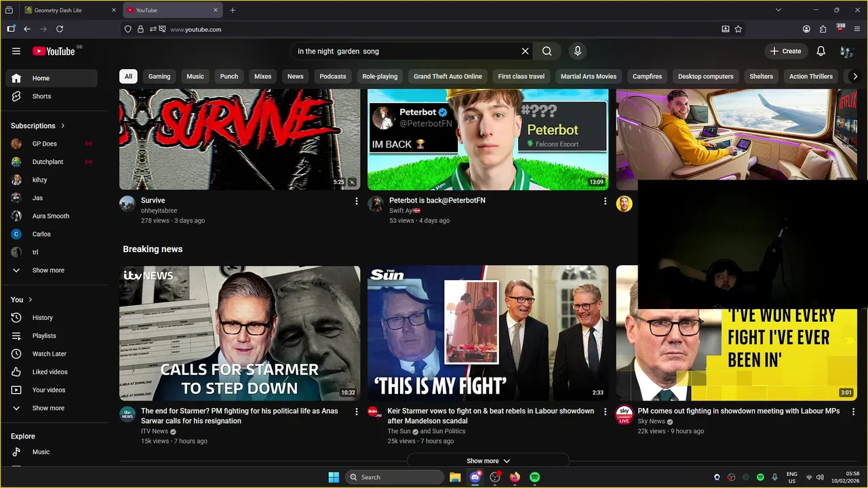The image size is (868, 488).
Task: Select the Podcasts filter chip
Action: [x=332, y=77]
